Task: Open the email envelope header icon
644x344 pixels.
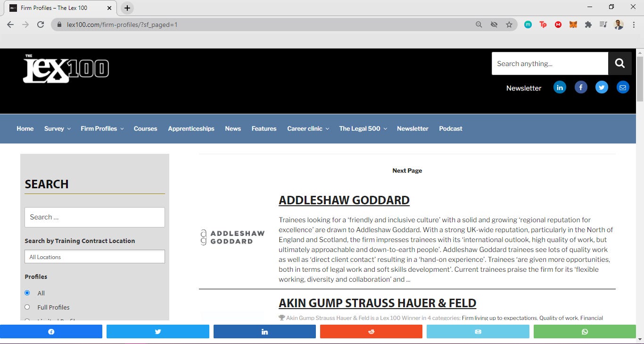Action: click(x=623, y=87)
